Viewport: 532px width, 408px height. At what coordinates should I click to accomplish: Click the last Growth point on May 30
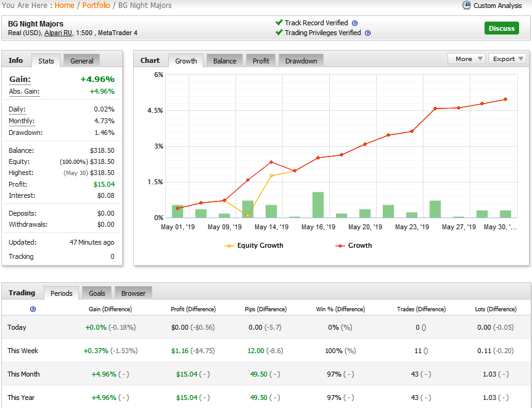tap(505, 99)
